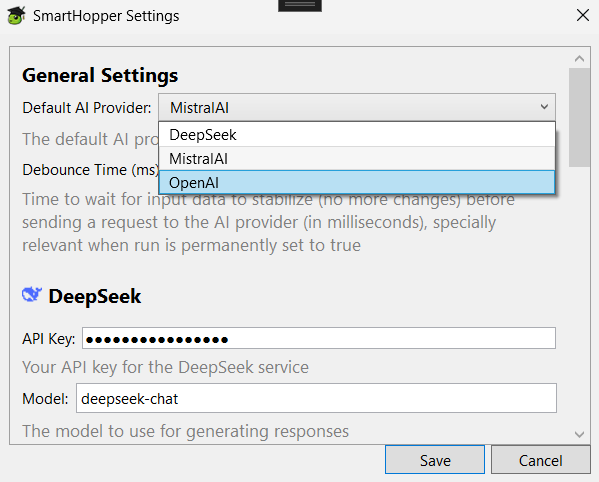Click the vertical scrollbar thumb
This screenshot has width=599, height=482.
click(579, 118)
